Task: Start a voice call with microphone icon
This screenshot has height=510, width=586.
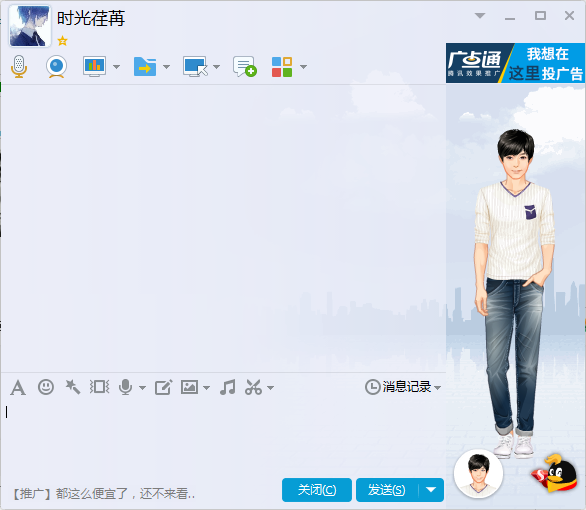Action: tap(19, 67)
